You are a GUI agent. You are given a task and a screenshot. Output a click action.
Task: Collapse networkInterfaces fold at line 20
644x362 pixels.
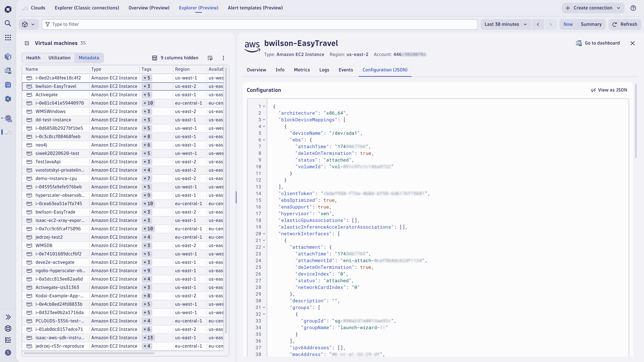264,234
